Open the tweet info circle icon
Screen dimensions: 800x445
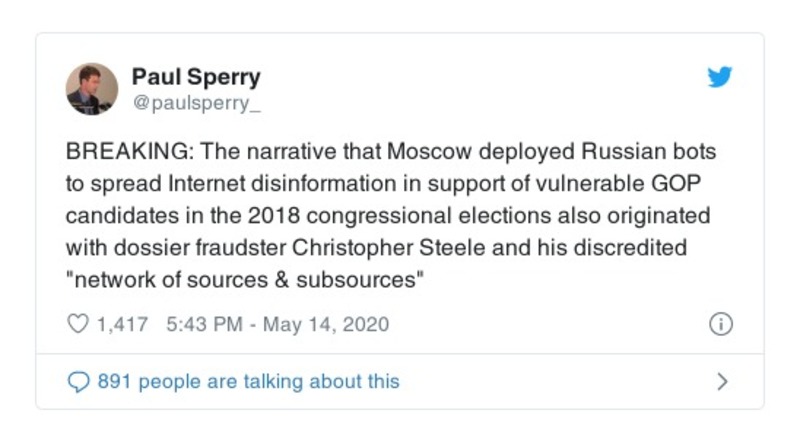tap(720, 324)
